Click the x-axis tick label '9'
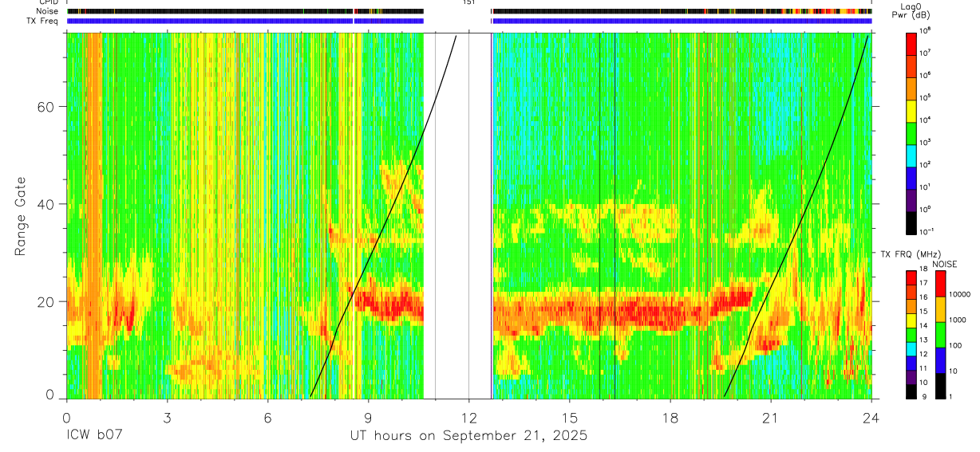Screen dimensions: 980x452 (369, 417)
